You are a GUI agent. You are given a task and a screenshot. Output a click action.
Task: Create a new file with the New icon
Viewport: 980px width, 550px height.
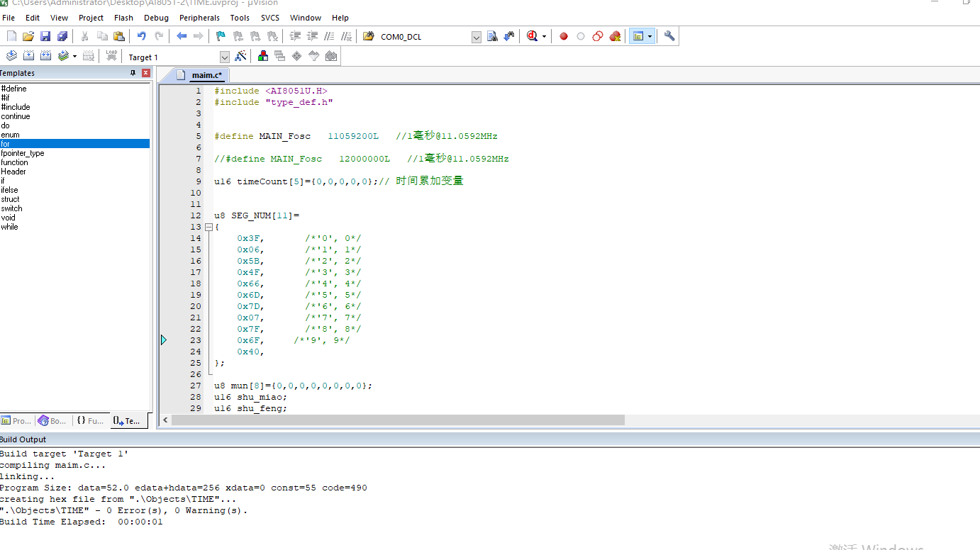coord(11,36)
